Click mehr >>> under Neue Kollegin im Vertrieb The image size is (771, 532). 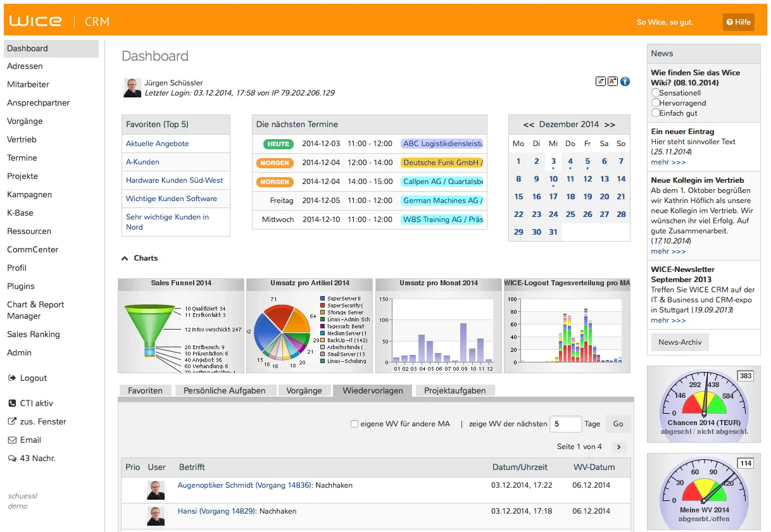tap(668, 251)
